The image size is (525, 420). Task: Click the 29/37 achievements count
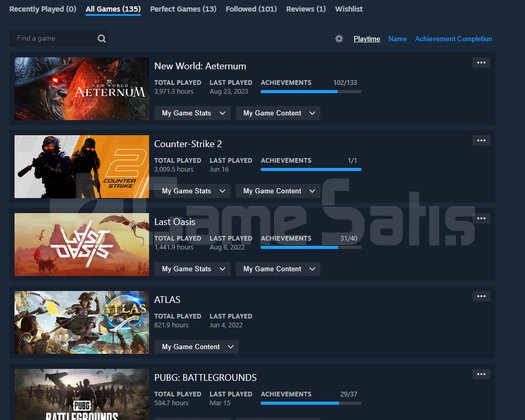point(349,394)
